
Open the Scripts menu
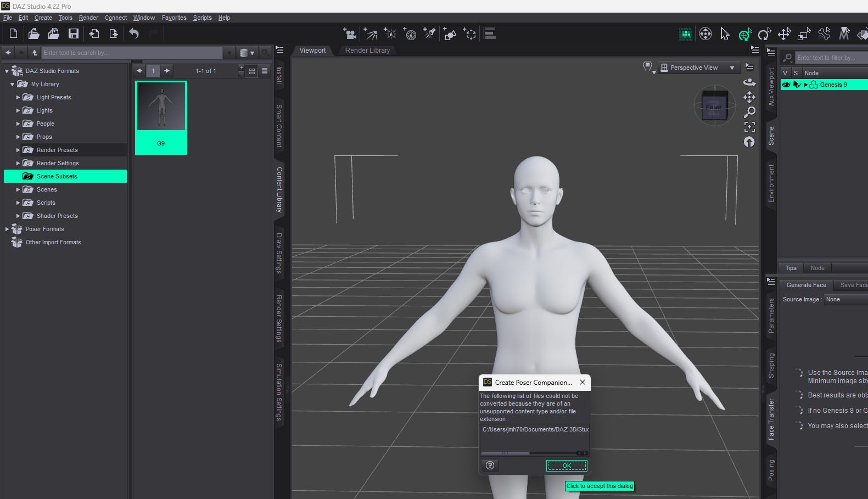(x=202, y=18)
